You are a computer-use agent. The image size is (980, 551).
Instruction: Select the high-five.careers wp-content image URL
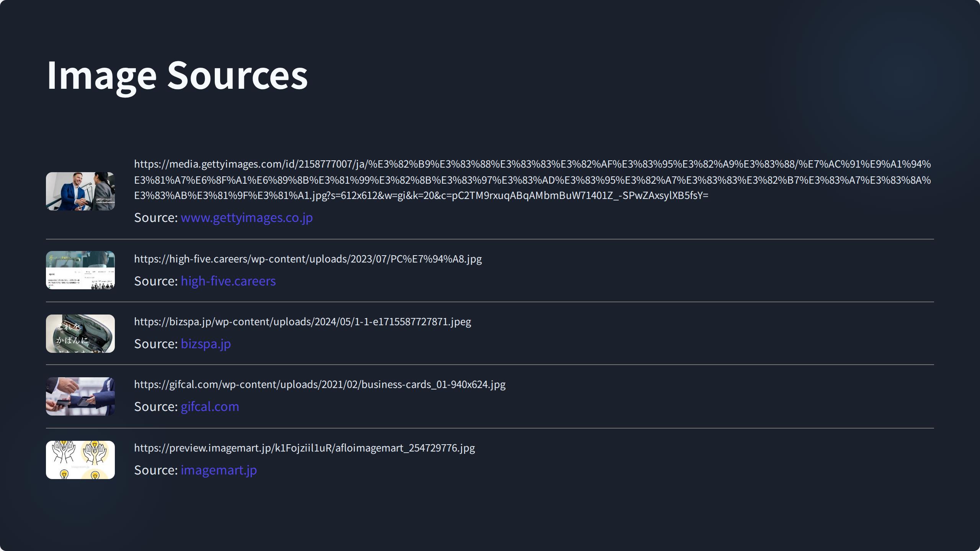click(x=308, y=259)
